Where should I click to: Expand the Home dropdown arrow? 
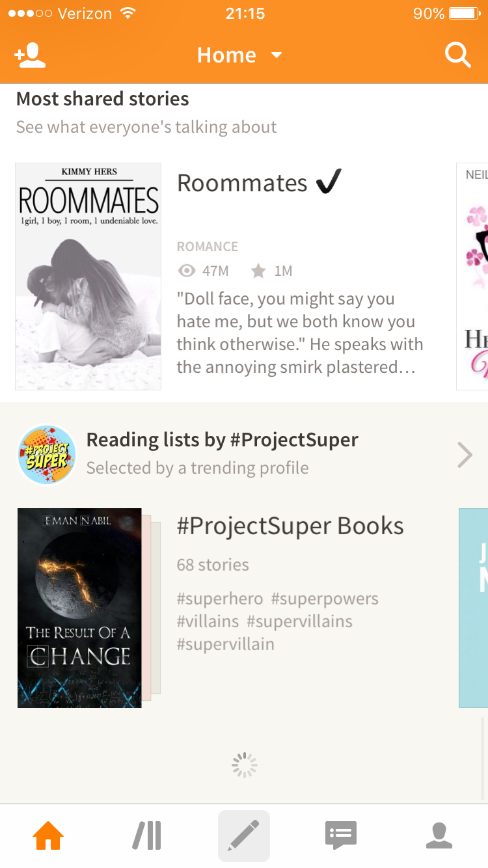click(277, 55)
